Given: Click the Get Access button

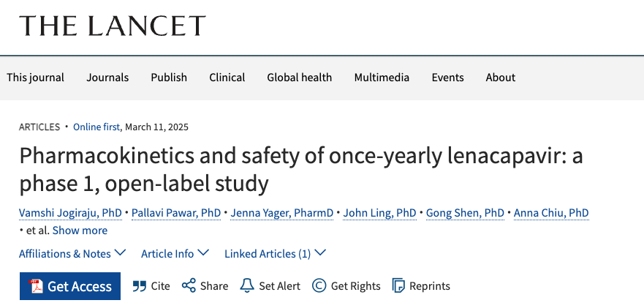Looking at the screenshot, I should point(70,286).
